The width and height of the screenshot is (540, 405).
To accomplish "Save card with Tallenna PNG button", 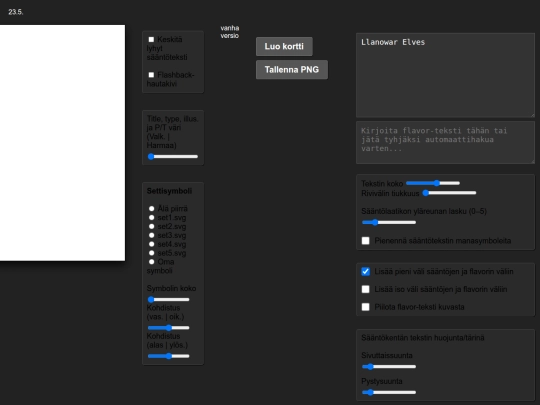I will (292, 70).
